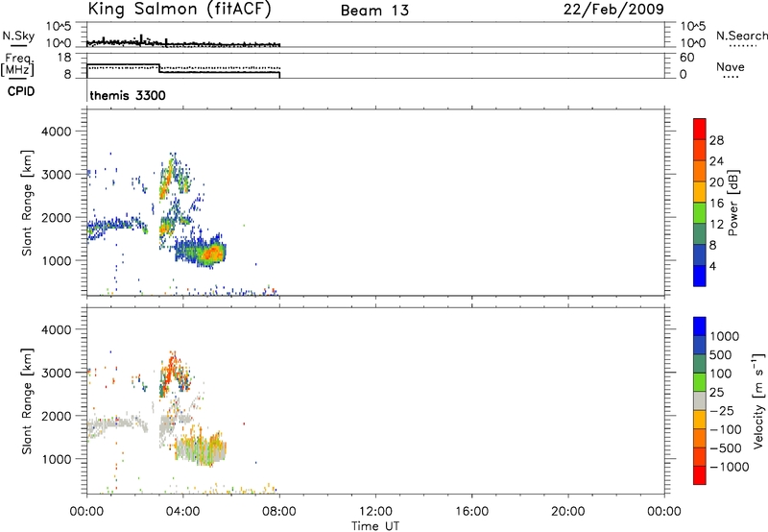Select the "1000" range tick in Velocity panel
The height and width of the screenshot is (532, 768).
coord(57,459)
